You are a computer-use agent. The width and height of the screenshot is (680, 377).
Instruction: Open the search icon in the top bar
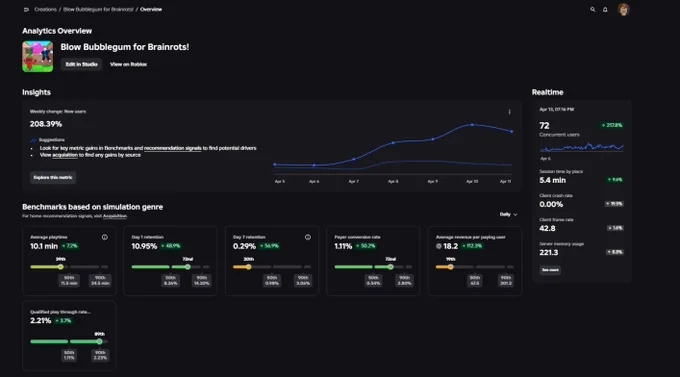click(x=592, y=9)
